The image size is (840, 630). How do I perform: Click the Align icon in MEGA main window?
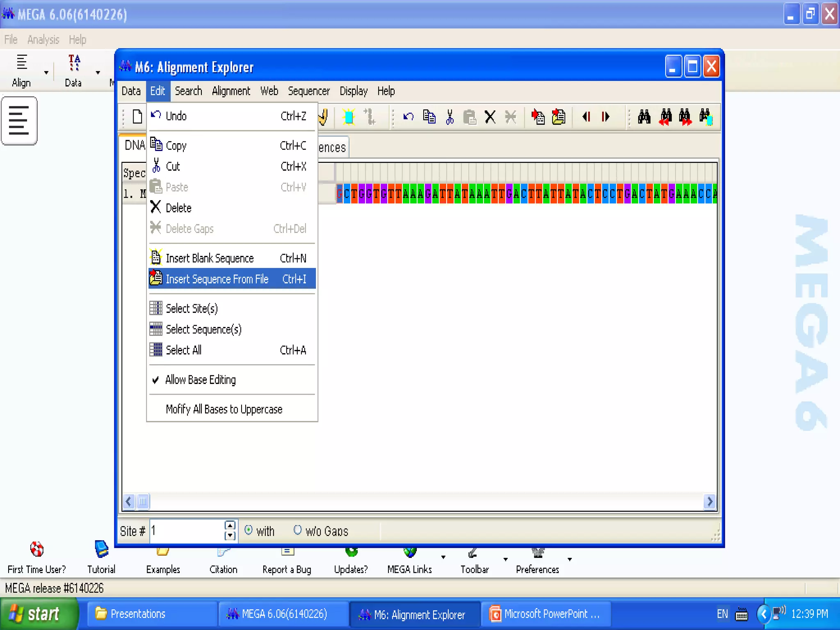pos(21,71)
